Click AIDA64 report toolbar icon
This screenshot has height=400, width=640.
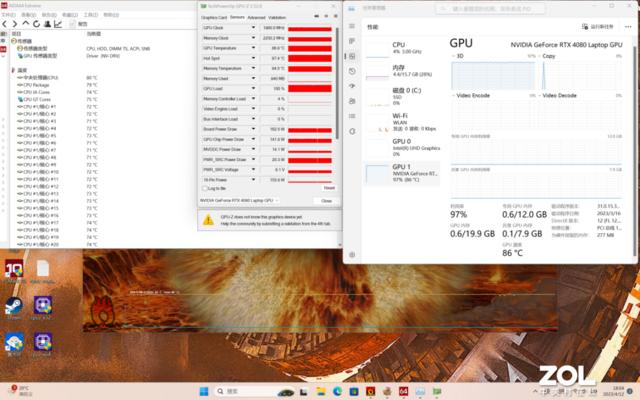(73, 24)
